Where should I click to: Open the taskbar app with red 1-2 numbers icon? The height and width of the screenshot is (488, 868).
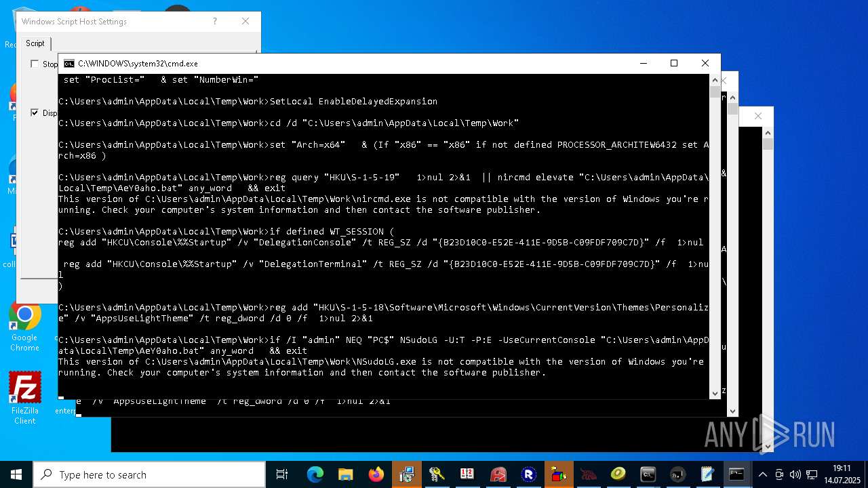467,474
